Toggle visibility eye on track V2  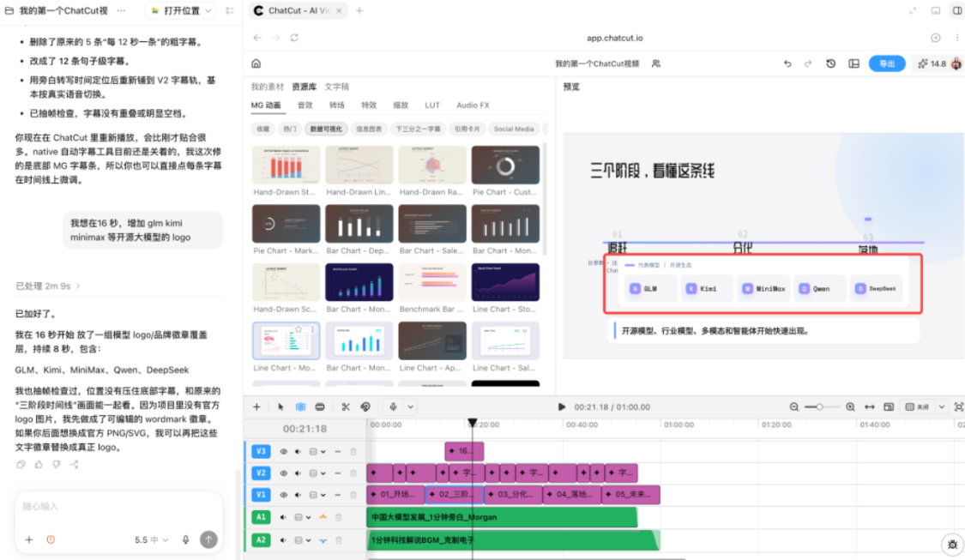tap(283, 473)
